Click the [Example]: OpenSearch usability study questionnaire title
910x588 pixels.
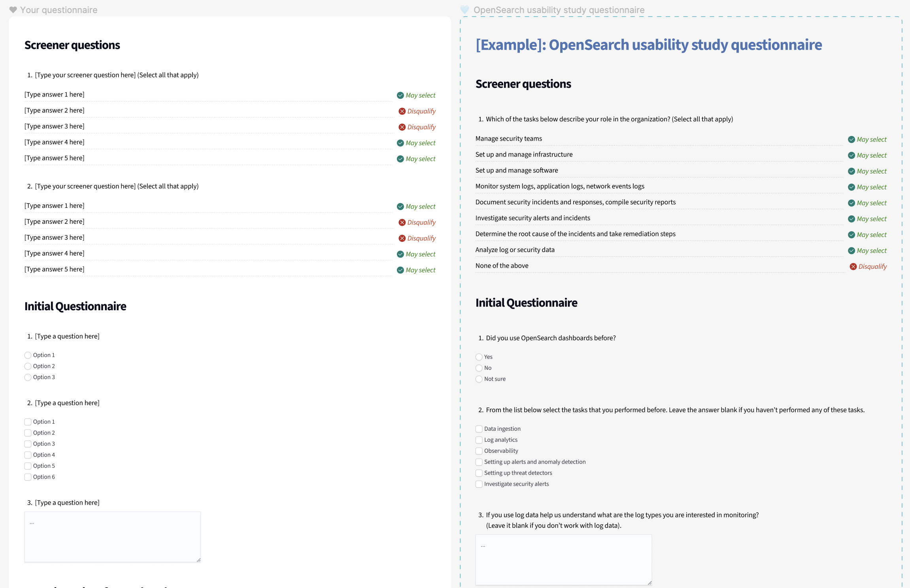coord(649,45)
